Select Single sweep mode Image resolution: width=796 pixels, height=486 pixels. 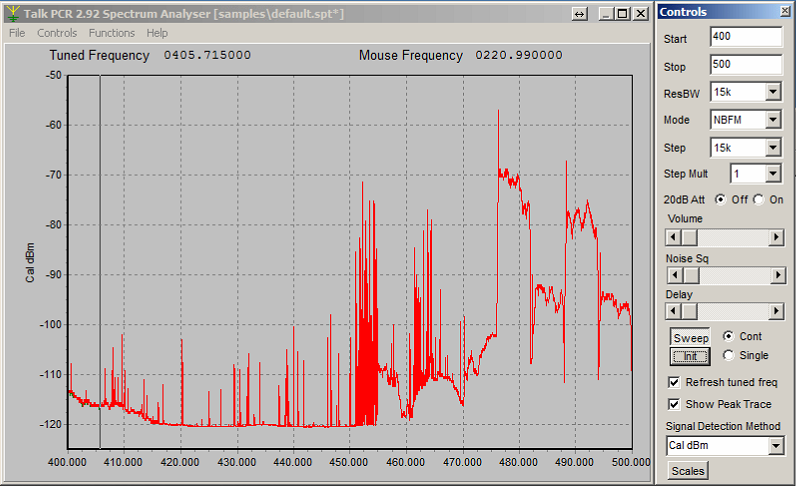tap(728, 355)
